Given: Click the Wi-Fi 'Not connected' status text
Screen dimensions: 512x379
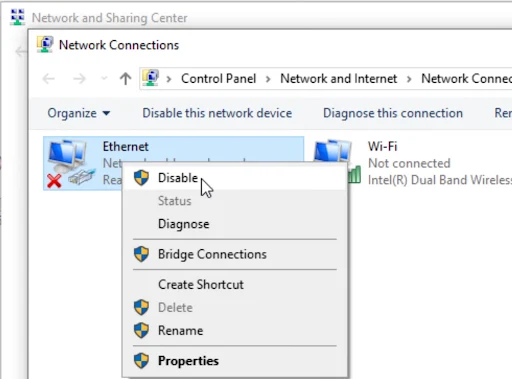Looking at the screenshot, I should [x=409, y=163].
